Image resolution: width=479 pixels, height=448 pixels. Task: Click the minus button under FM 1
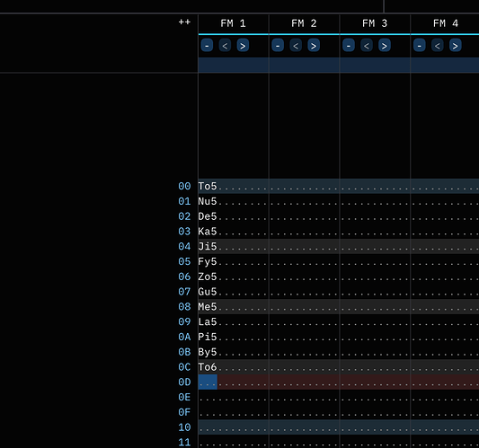[x=207, y=46]
